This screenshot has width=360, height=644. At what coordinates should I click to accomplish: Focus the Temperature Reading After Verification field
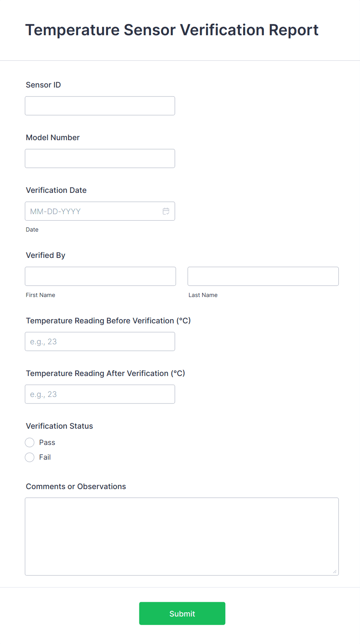coord(99,394)
